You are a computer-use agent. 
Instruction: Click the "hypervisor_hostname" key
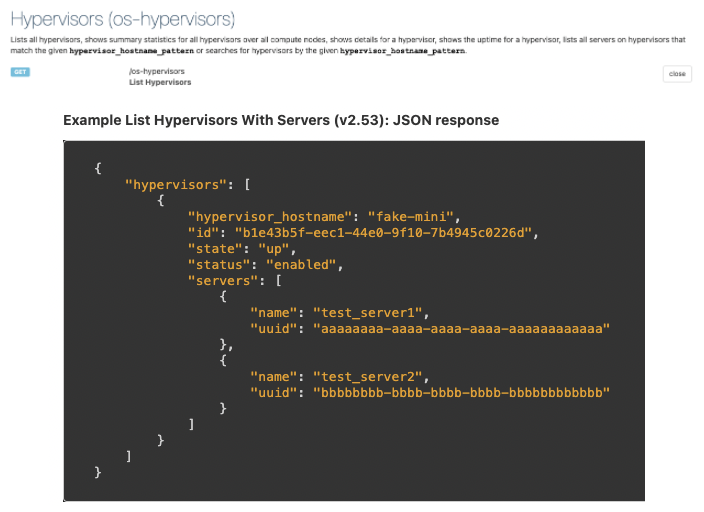(270, 216)
